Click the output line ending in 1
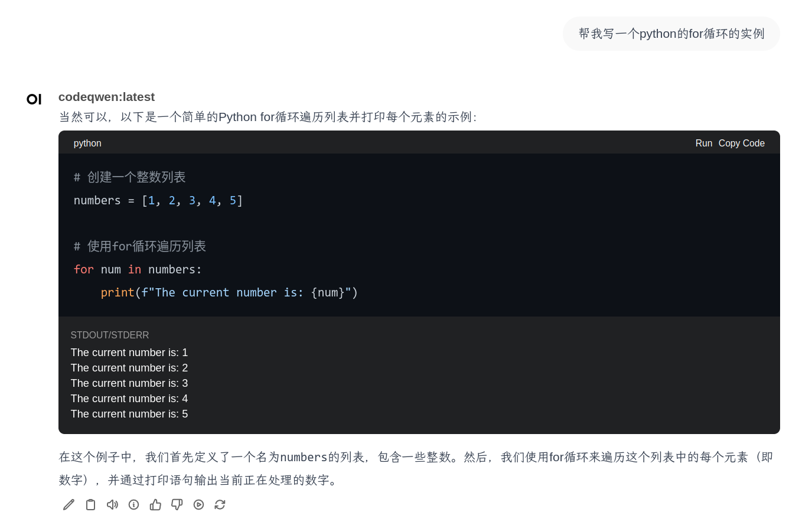Screen dimensions: 812x525 click(129, 353)
